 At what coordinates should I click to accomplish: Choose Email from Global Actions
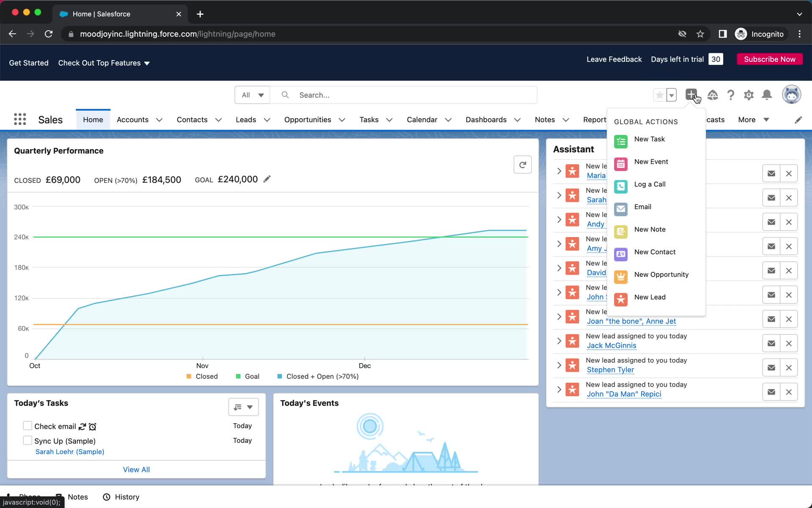click(x=642, y=207)
